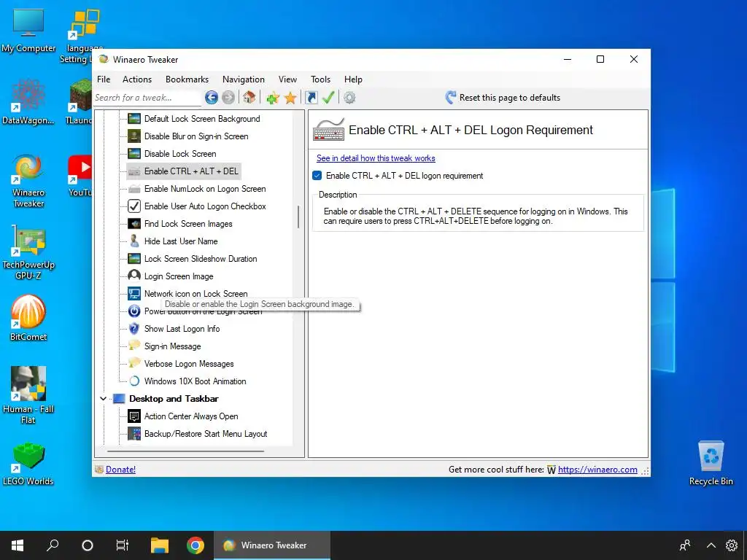Viewport: 747px width, 560px height.
Task: Click the Disable Lock Screen icon
Action: coord(134,153)
